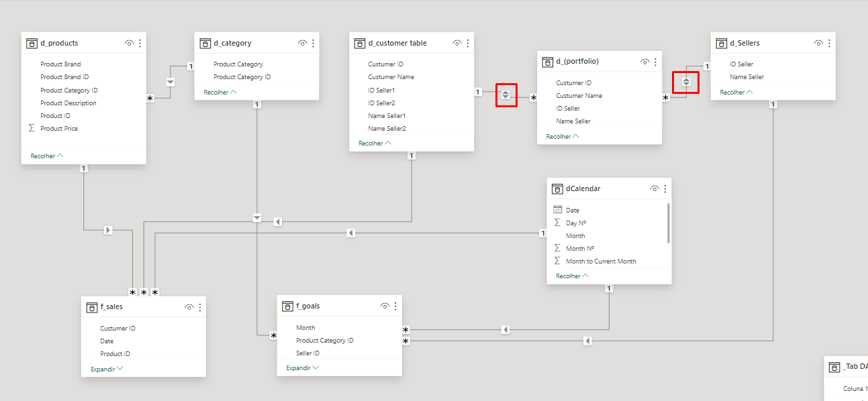Select Product Category ID in d_category

tap(242, 77)
